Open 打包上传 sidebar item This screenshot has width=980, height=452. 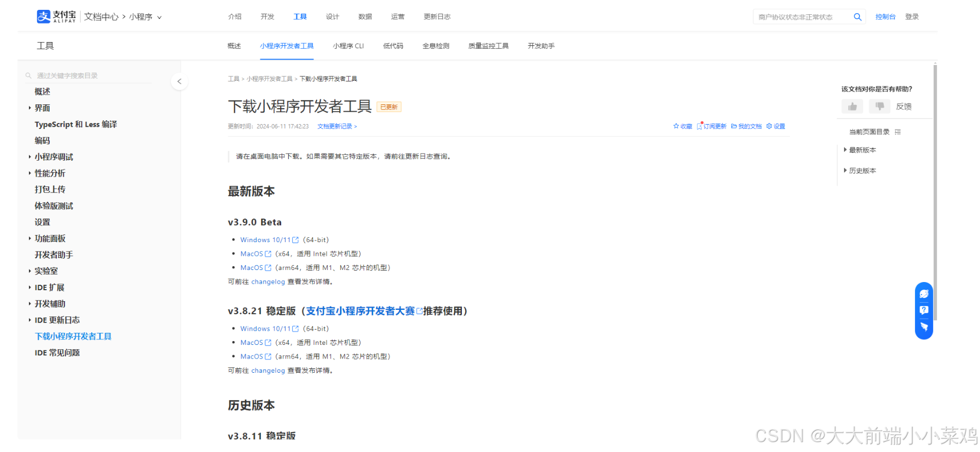[x=50, y=190]
